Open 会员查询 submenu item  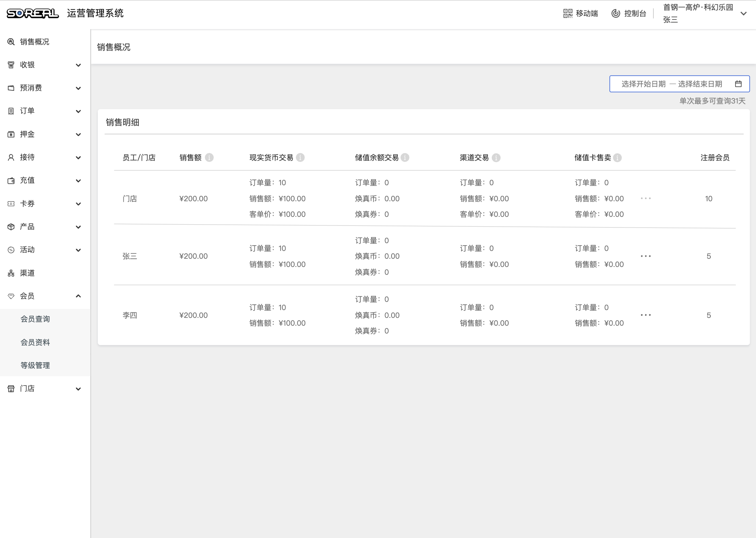click(x=35, y=319)
